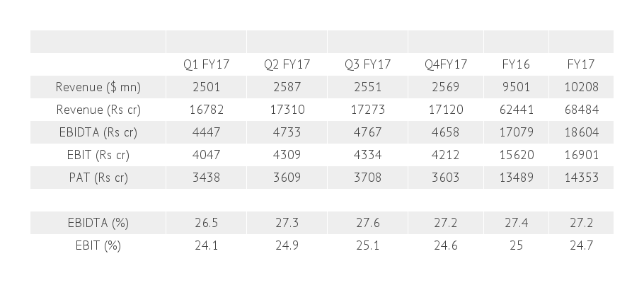Select the Q1 FY17 EBIDTA percent 26.5
The height and width of the screenshot is (290, 644).
click(x=206, y=223)
